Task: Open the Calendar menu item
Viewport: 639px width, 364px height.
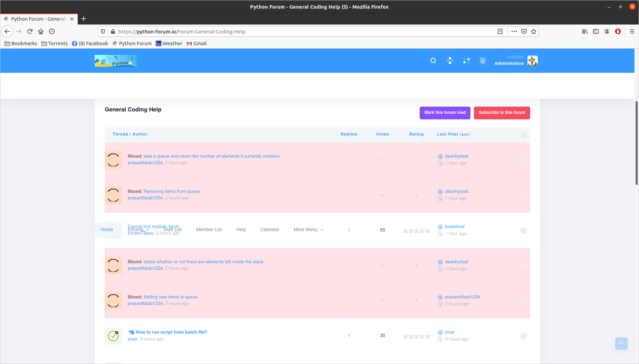Action: (x=270, y=230)
